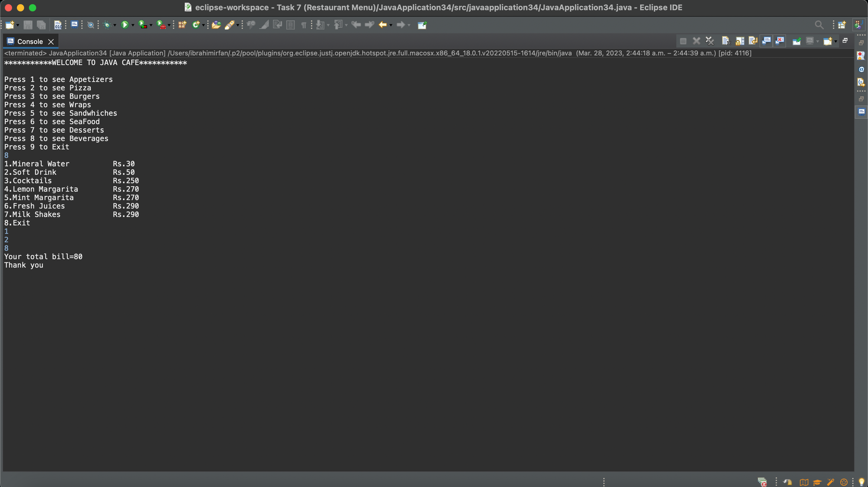Select the Console tab
This screenshot has height=487, width=868.
(x=30, y=42)
